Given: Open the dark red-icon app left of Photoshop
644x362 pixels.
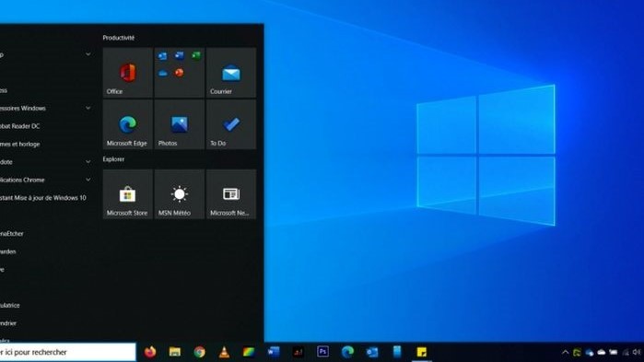Looking at the screenshot, I should point(299,352).
